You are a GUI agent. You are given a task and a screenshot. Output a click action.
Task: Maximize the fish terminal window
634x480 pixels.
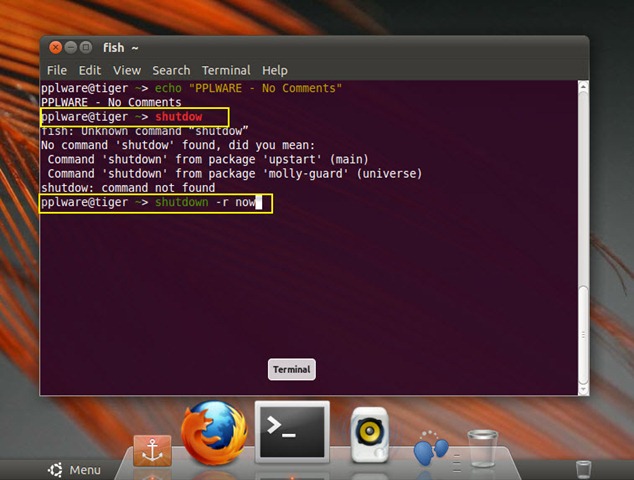[86, 48]
